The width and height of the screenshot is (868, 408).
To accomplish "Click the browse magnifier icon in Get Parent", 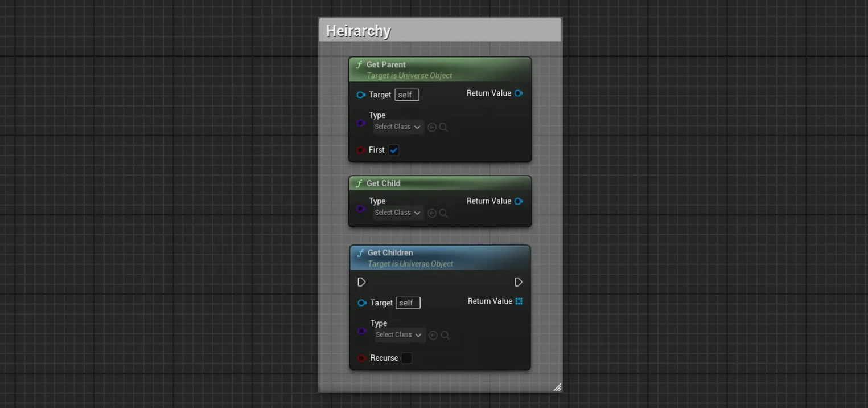I will tap(443, 128).
